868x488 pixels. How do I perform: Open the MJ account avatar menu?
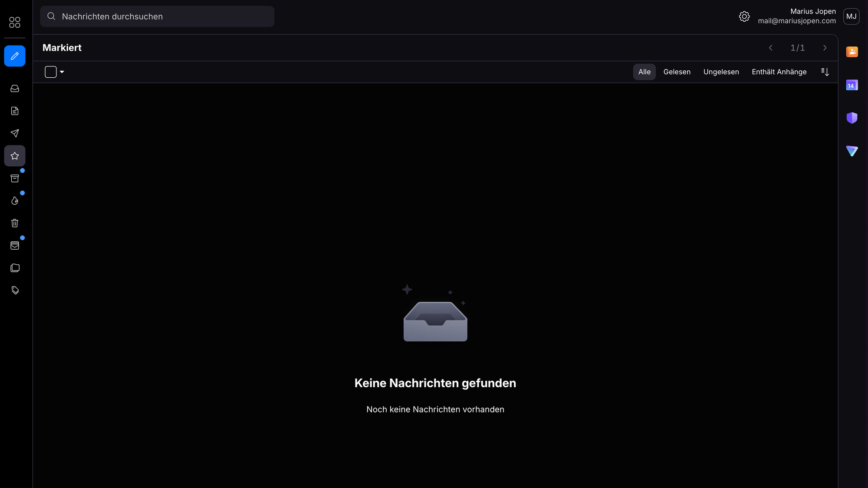pos(851,16)
